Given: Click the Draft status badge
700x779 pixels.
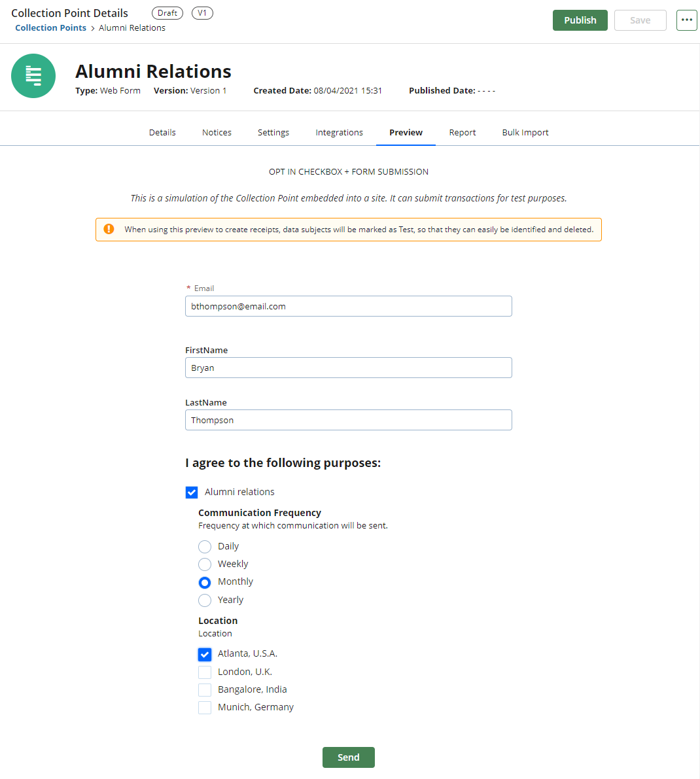Looking at the screenshot, I should pos(167,13).
